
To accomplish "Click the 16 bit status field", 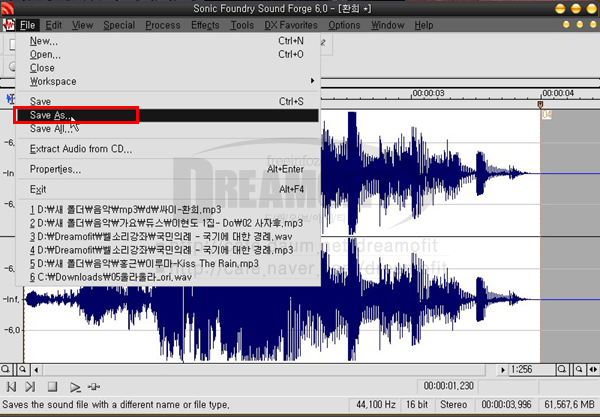I will 417,404.
